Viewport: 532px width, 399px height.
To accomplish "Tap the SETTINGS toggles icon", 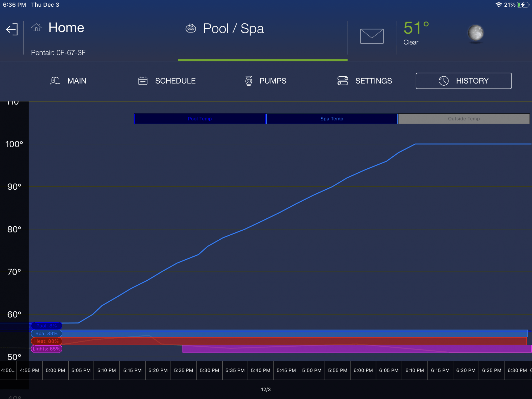I will pyautogui.click(x=343, y=81).
